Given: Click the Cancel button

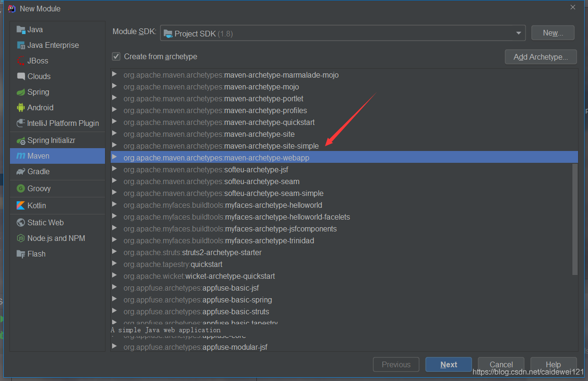Looking at the screenshot, I should [501, 364].
